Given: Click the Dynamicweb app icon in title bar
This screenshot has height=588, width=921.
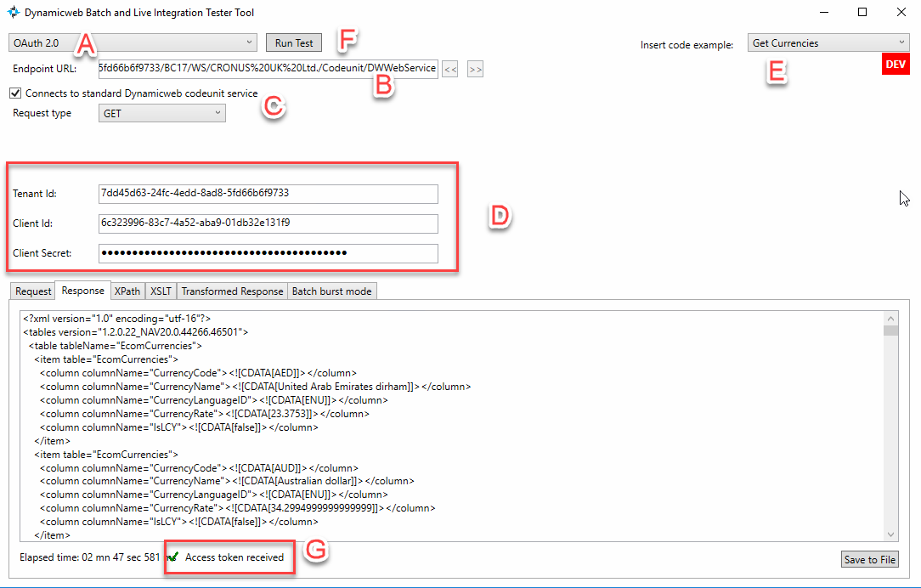Looking at the screenshot, I should [x=14, y=13].
